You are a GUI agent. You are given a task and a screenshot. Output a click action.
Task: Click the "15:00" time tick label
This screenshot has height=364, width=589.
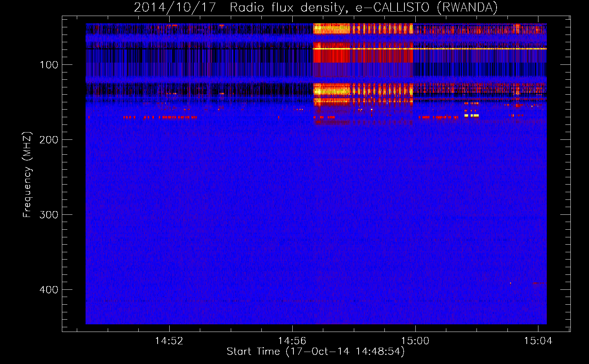point(415,341)
